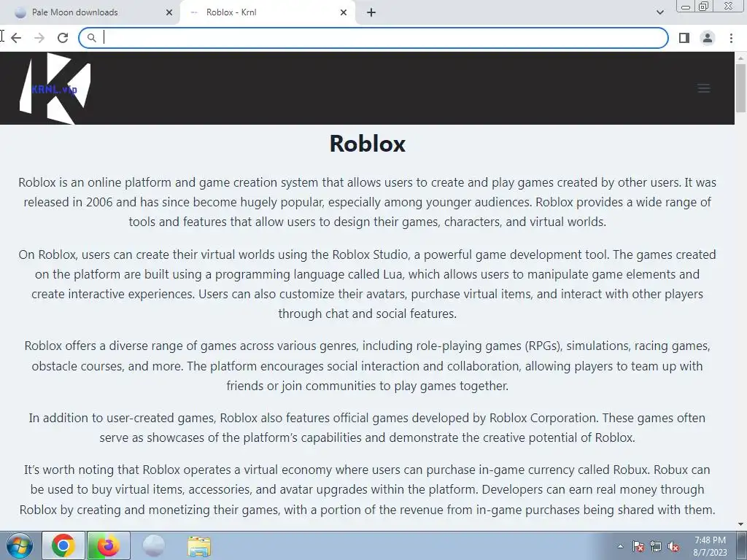Close the Pale Moon downloads tab
The image size is (747, 560).
[169, 13]
